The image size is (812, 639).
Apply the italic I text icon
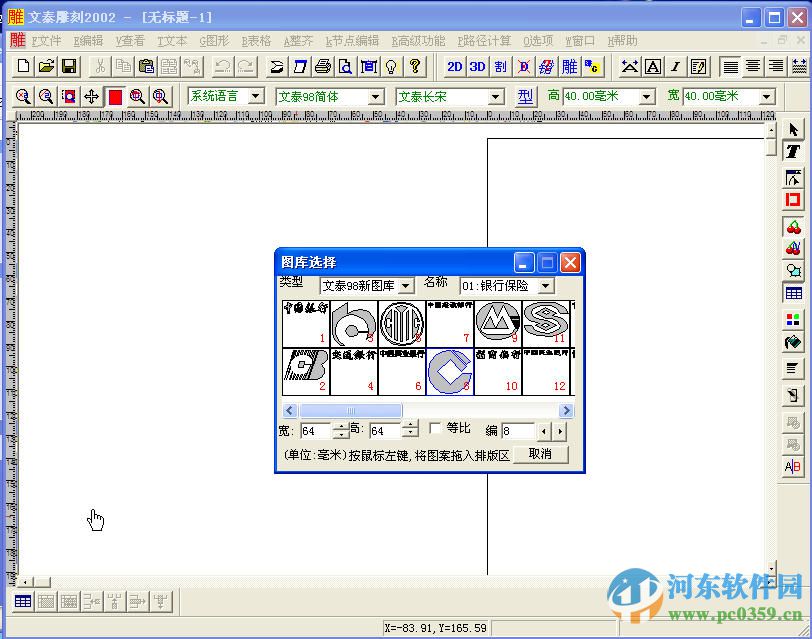pyautogui.click(x=675, y=66)
